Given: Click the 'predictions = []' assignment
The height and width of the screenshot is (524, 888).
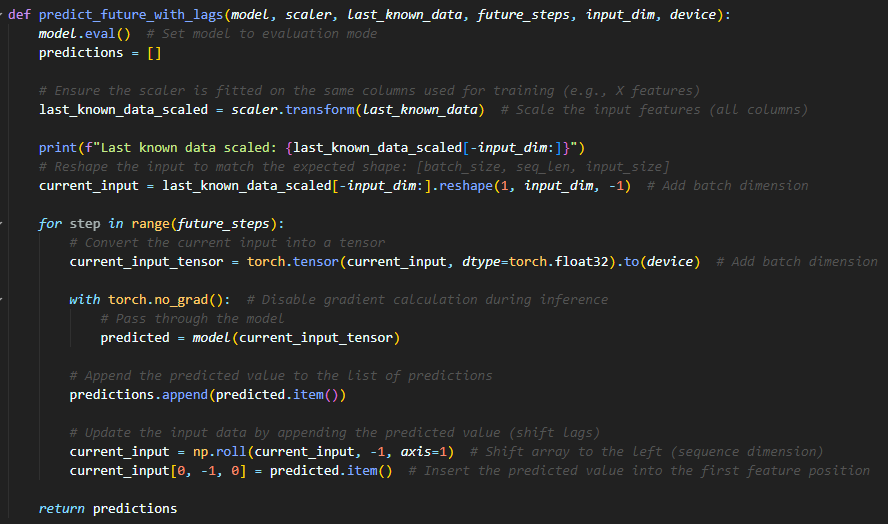Looking at the screenshot, I should pos(100,53).
